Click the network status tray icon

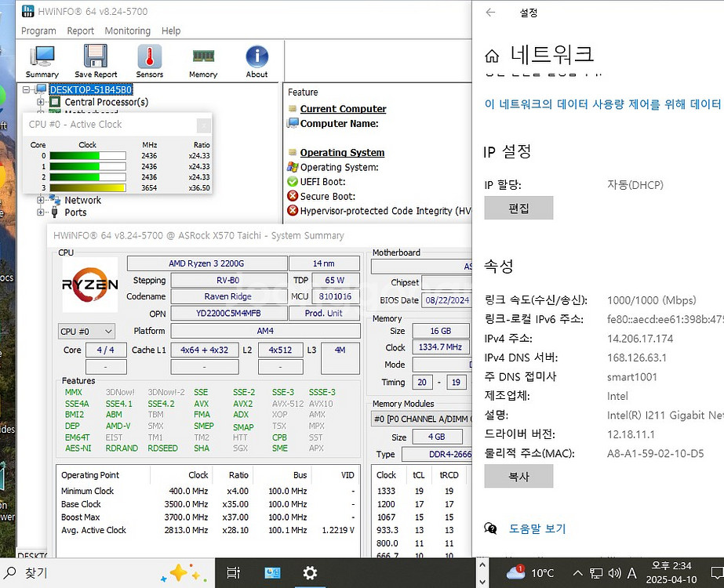(x=596, y=573)
